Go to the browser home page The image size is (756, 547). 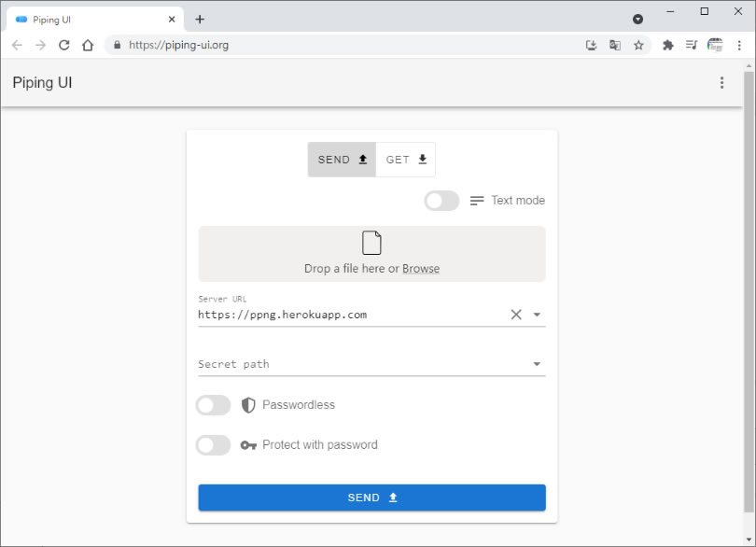coord(88,46)
